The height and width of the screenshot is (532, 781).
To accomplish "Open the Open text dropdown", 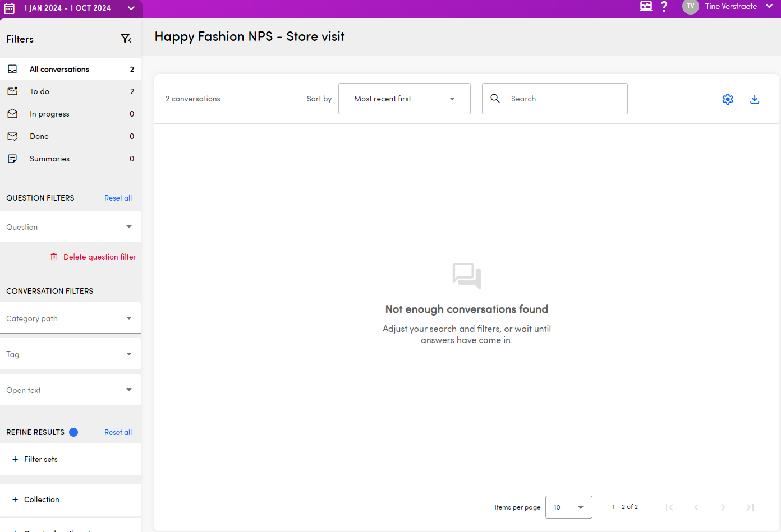I will pyautogui.click(x=70, y=390).
